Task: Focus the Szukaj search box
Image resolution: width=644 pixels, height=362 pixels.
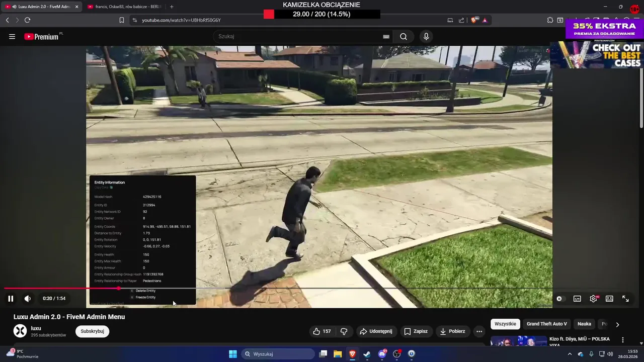Action: click(x=299, y=36)
